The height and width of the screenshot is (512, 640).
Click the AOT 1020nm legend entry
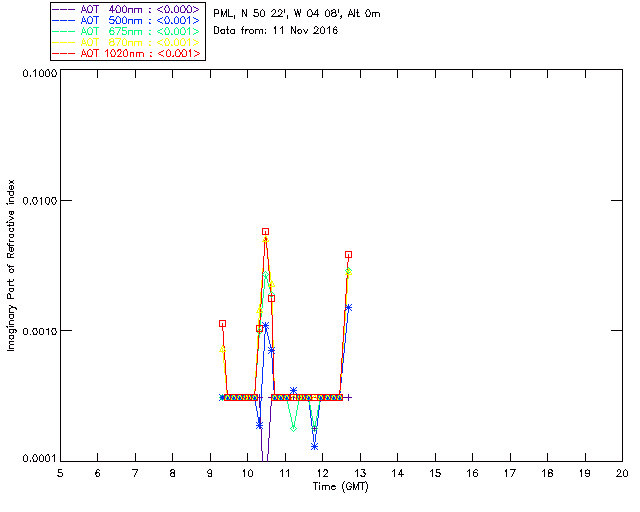coord(127,53)
